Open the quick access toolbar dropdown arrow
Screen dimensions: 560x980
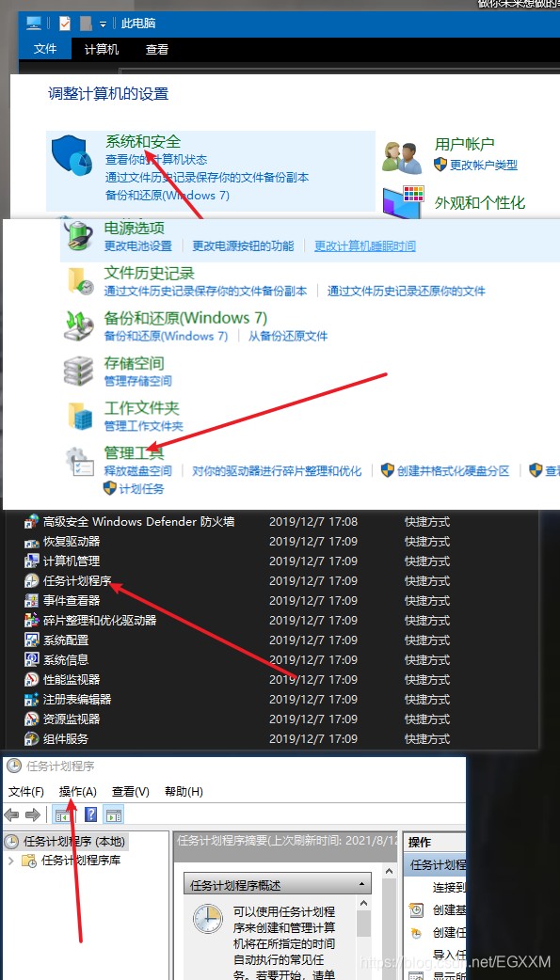[103, 24]
